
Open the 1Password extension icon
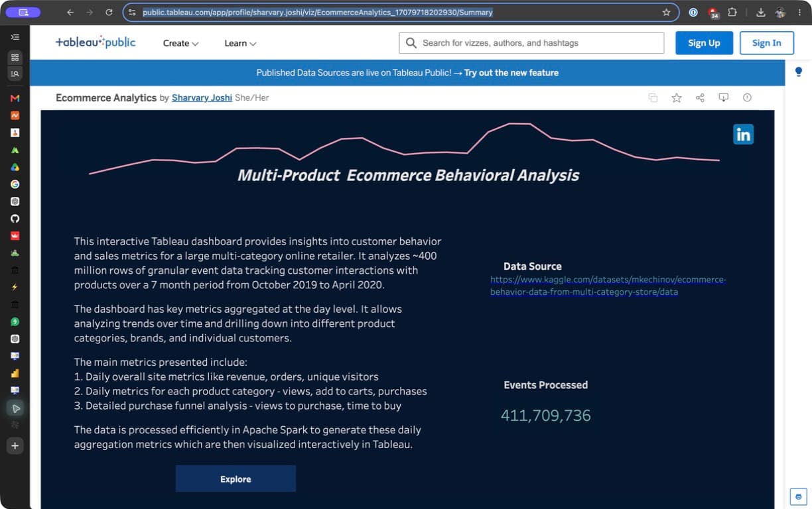pos(693,12)
